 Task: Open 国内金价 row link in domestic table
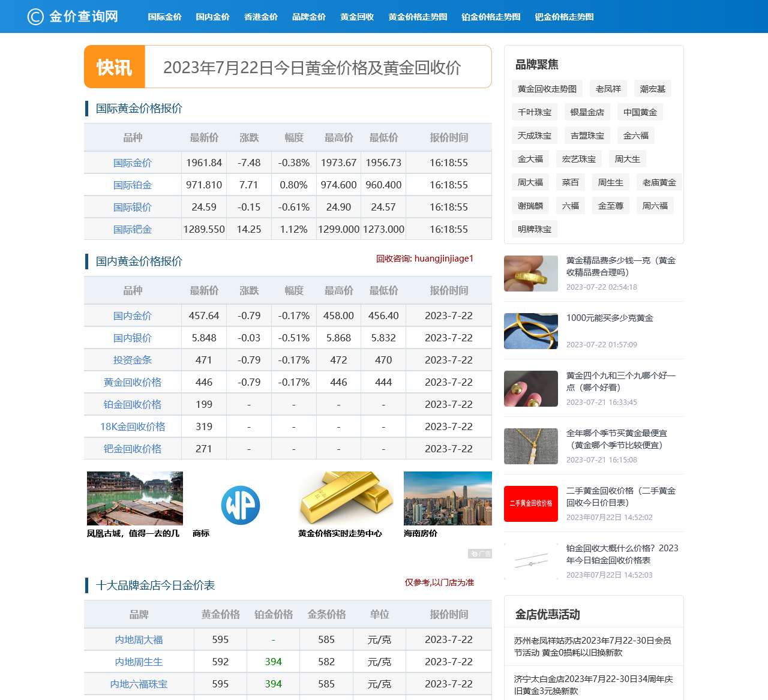click(x=133, y=316)
